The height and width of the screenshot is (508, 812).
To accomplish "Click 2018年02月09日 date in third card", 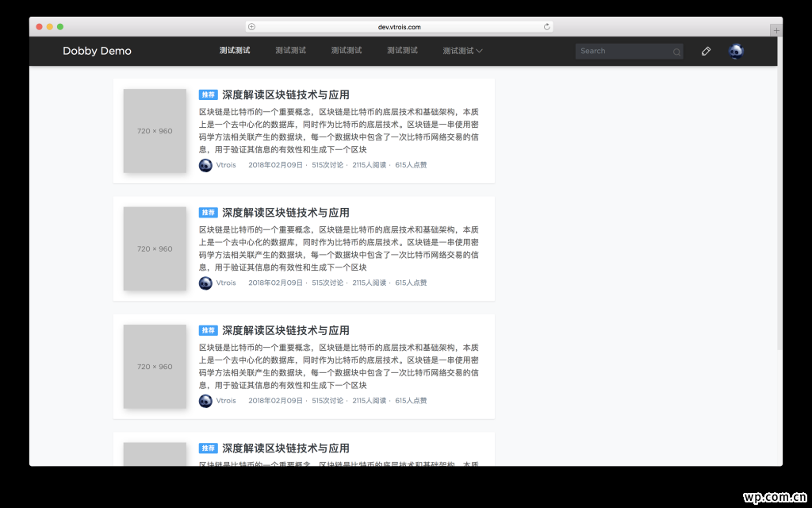I will coord(275,400).
